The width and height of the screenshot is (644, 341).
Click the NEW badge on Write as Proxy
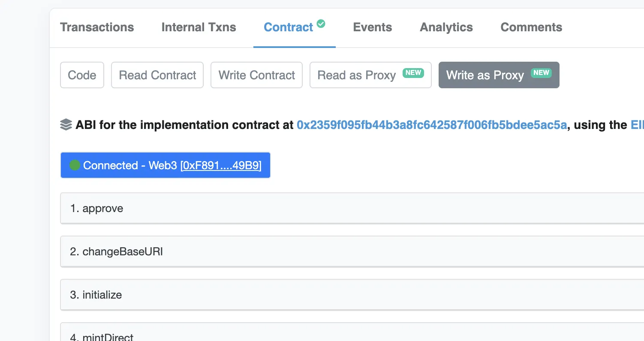(541, 73)
